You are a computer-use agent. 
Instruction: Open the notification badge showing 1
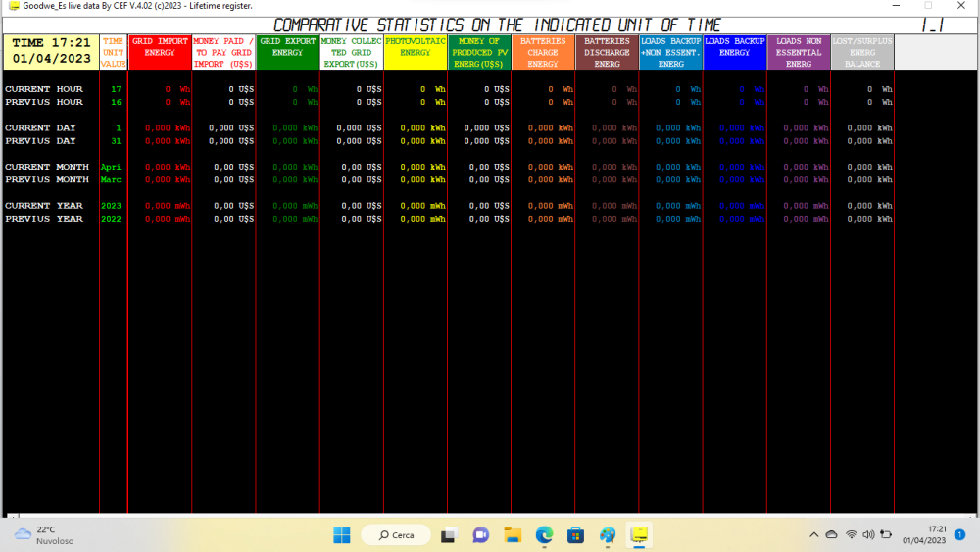(x=960, y=535)
